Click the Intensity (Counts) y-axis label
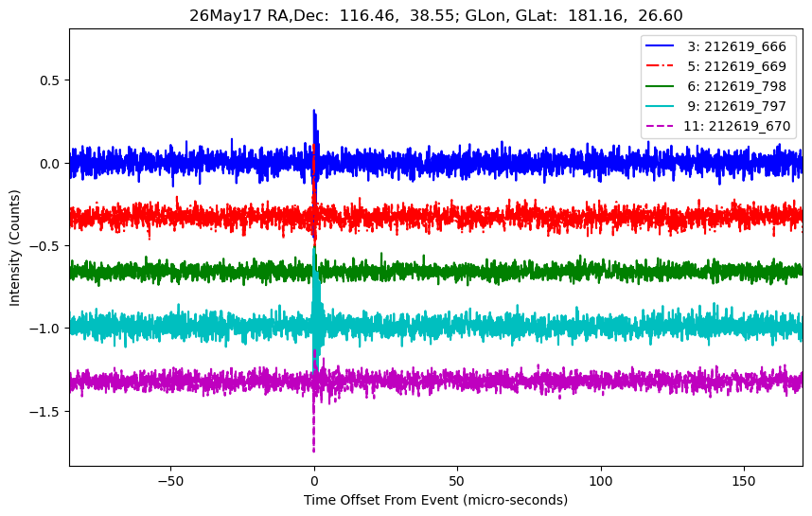 (14, 248)
